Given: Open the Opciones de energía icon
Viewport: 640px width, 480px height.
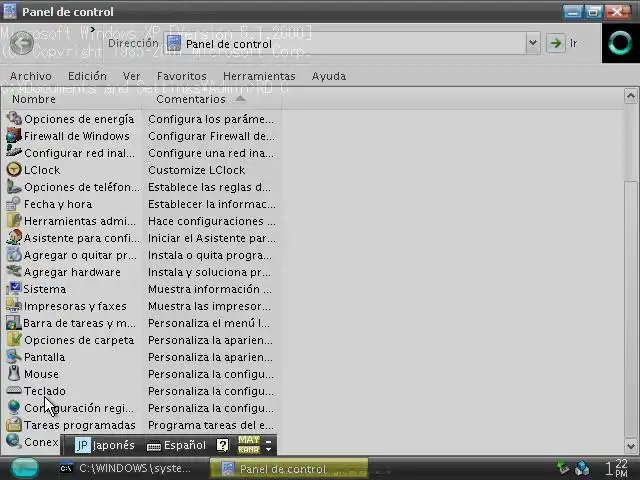Looking at the screenshot, I should point(14,119).
